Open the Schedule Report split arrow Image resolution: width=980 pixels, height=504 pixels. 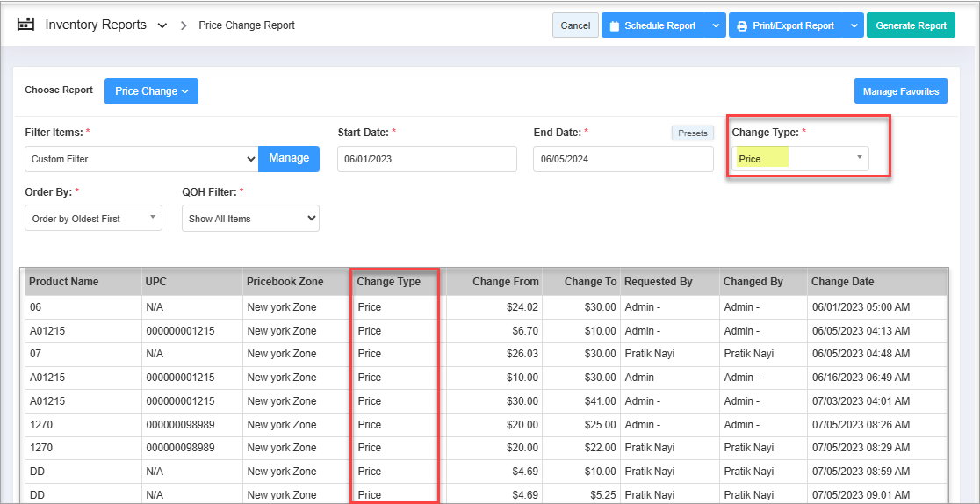tap(716, 25)
